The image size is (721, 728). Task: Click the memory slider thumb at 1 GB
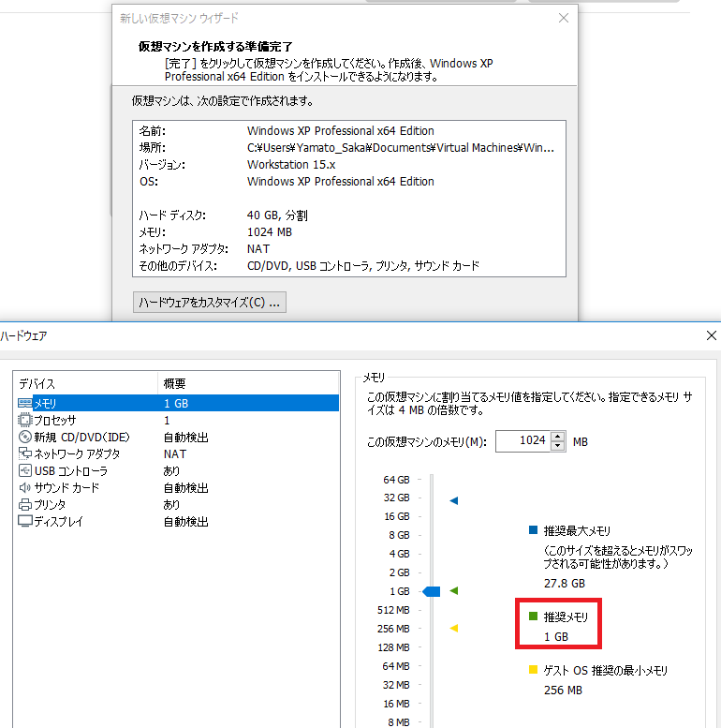pos(432,591)
